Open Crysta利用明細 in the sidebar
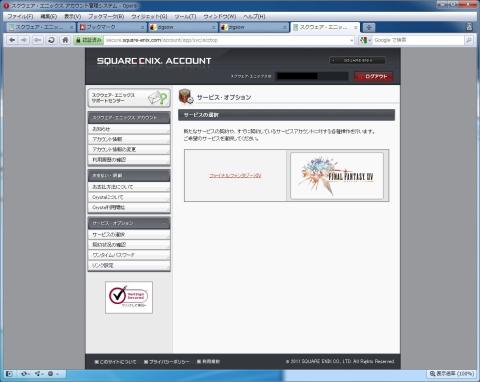The image size is (480, 382). (x=129, y=207)
